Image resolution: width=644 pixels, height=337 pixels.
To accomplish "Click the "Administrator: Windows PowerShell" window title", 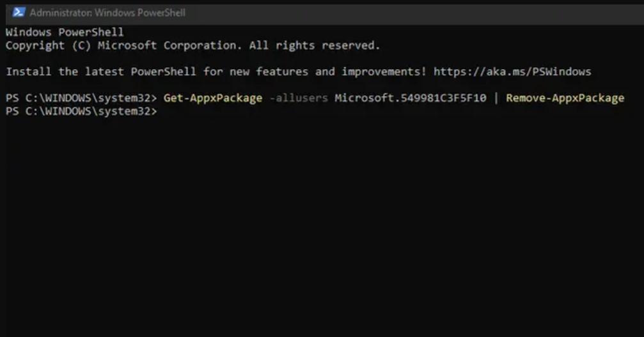I will click(x=107, y=12).
